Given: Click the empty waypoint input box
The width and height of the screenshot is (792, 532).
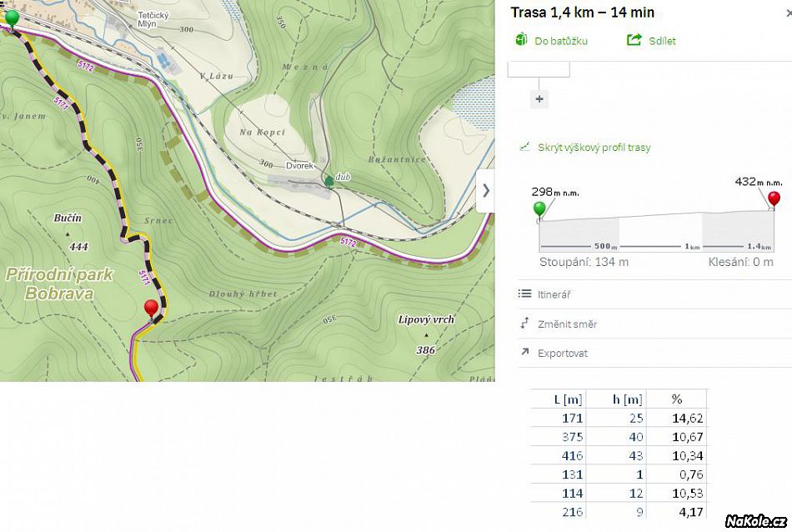Looking at the screenshot, I should 539,69.
